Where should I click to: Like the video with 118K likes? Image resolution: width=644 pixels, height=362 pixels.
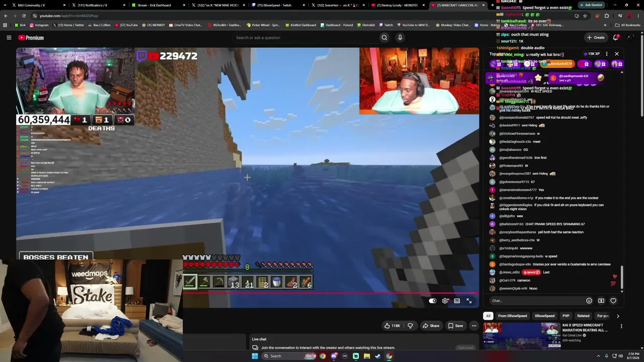click(392, 326)
